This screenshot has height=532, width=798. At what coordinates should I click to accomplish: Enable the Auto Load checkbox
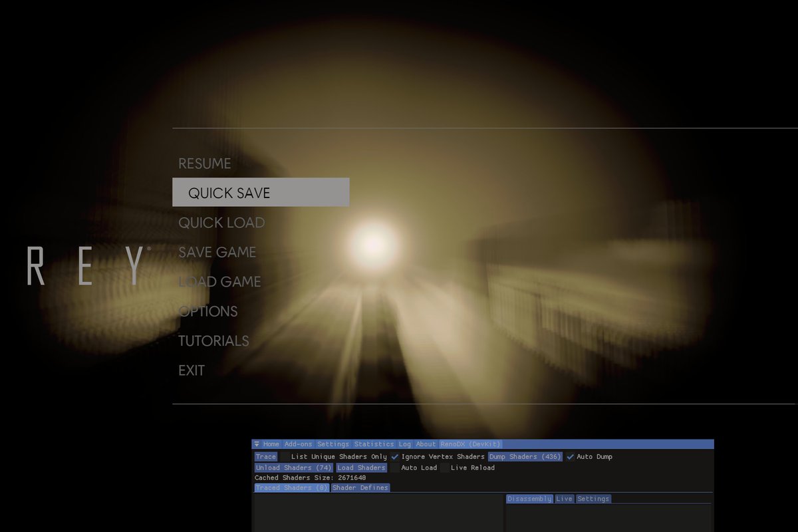(395, 467)
